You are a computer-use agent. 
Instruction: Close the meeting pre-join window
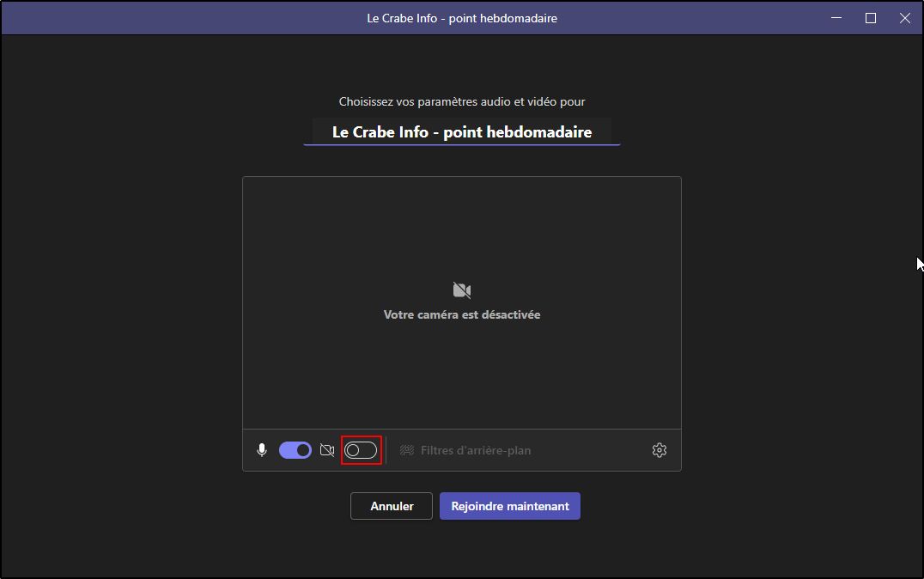pos(904,18)
